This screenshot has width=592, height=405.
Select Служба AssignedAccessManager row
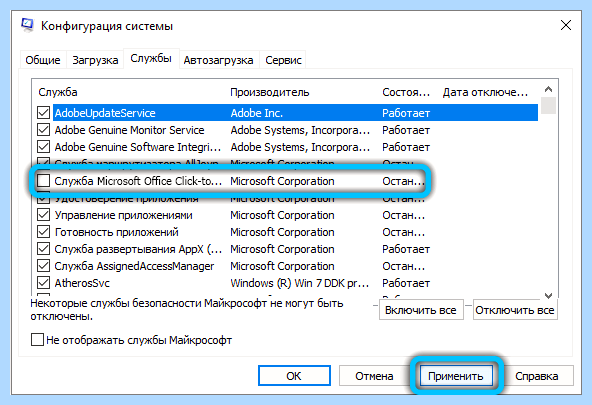[288, 266]
